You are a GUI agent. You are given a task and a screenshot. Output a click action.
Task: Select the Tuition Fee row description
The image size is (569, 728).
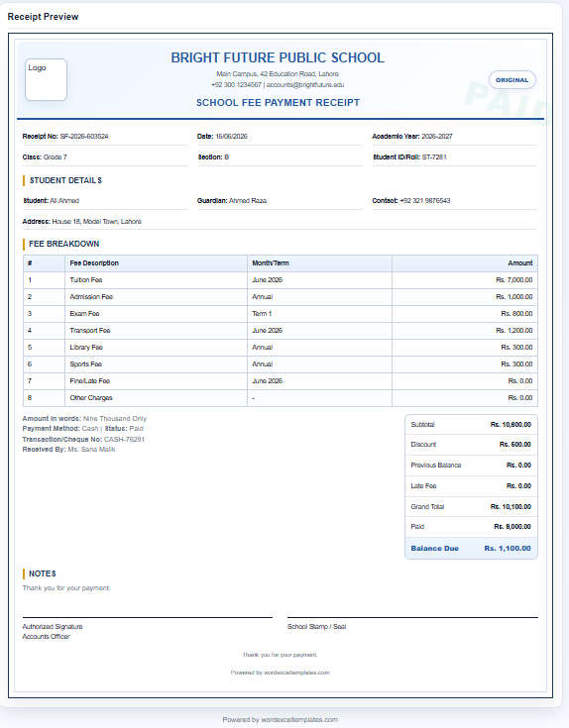click(x=86, y=280)
